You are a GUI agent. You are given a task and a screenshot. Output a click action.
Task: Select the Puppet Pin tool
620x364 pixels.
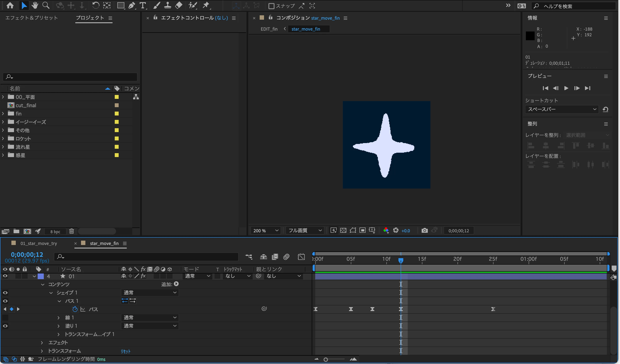pyautogui.click(x=206, y=5)
